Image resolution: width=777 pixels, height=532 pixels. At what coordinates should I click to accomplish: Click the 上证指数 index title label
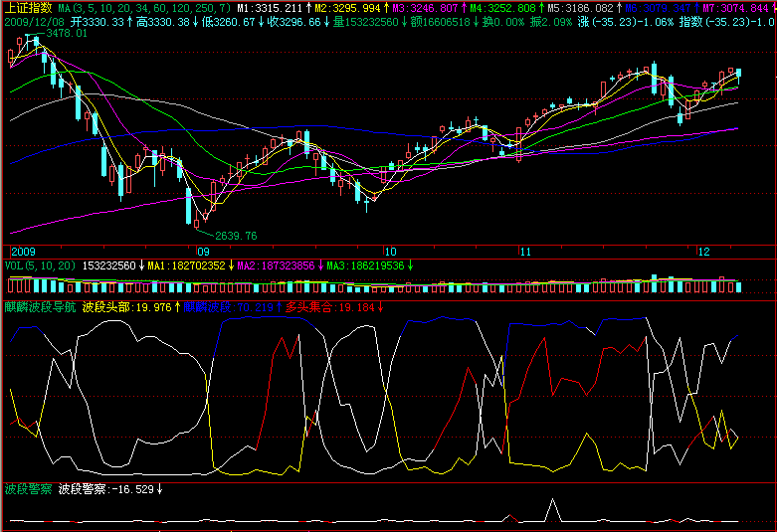click(29, 7)
